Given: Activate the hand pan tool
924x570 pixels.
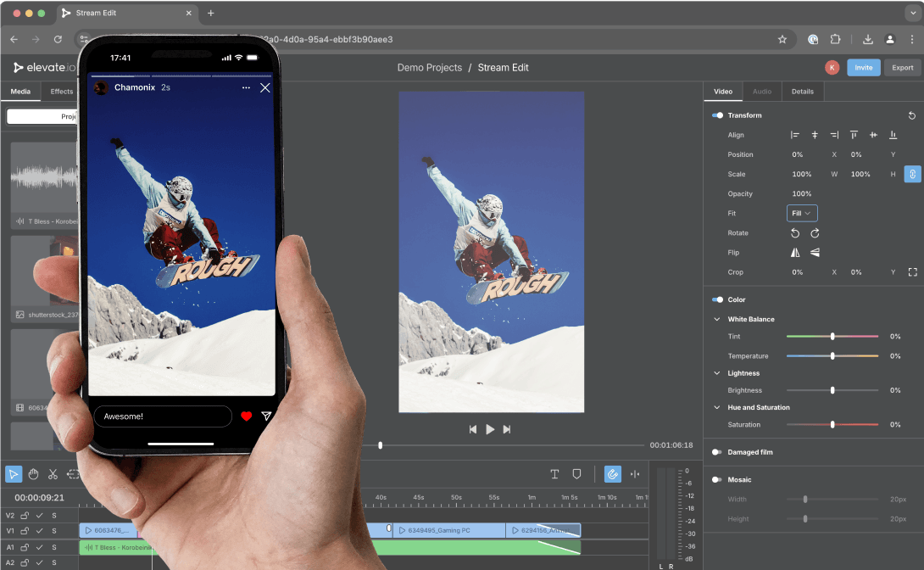Looking at the screenshot, I should coord(33,473).
